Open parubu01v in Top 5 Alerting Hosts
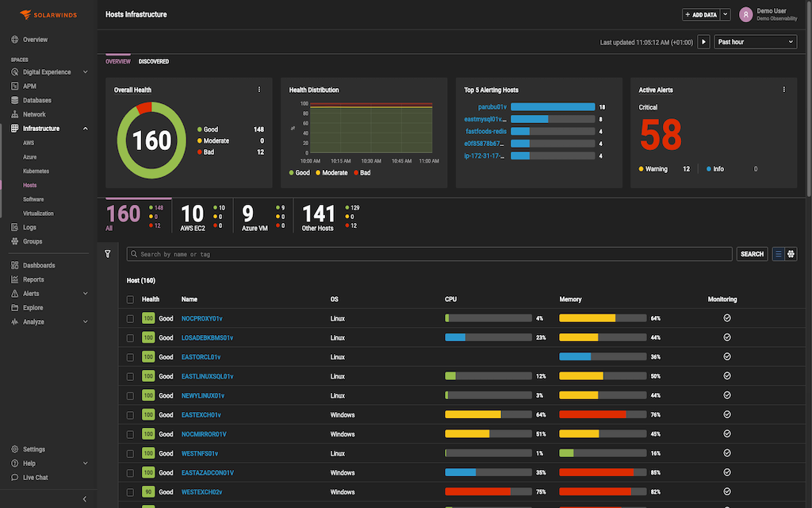The image size is (812, 508). click(492, 107)
